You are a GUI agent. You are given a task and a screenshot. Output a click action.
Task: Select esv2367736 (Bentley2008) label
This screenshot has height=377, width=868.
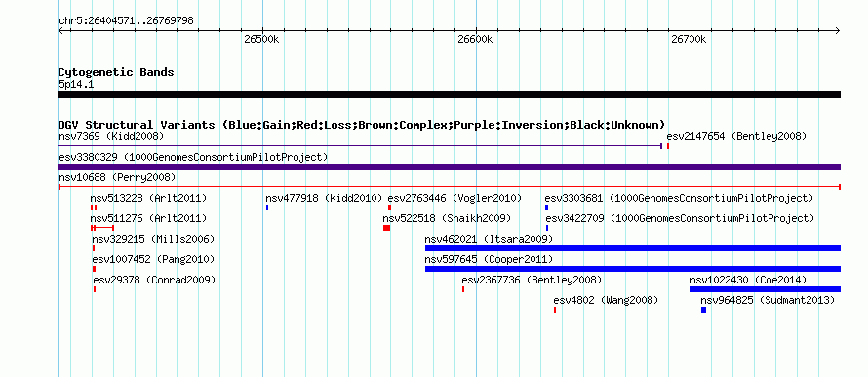click(532, 281)
